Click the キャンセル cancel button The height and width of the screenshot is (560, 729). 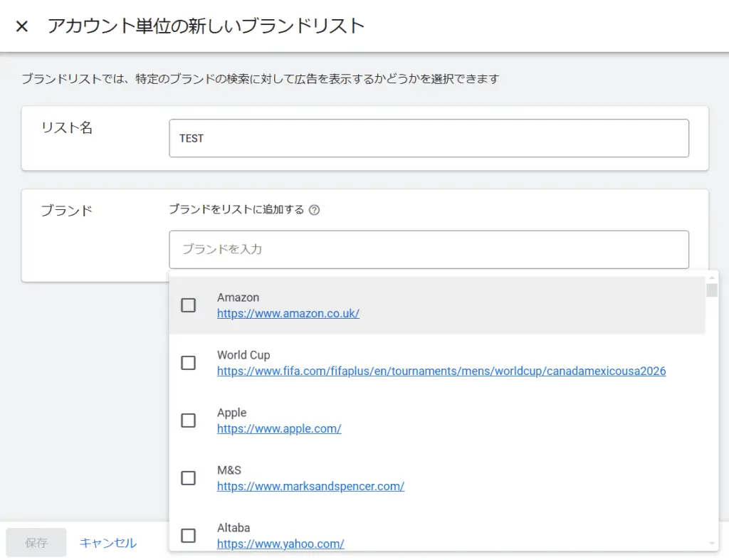click(x=108, y=543)
